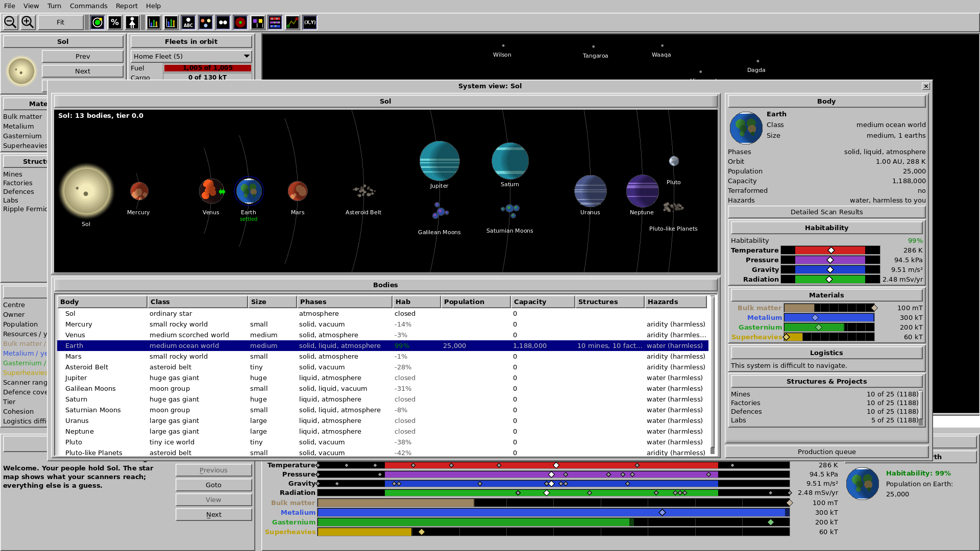Click the Gasternium bar in Body panel

click(x=829, y=328)
